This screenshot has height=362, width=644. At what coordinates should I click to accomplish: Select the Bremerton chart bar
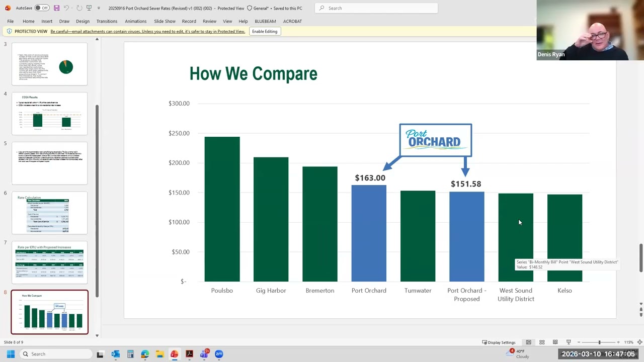(319, 224)
